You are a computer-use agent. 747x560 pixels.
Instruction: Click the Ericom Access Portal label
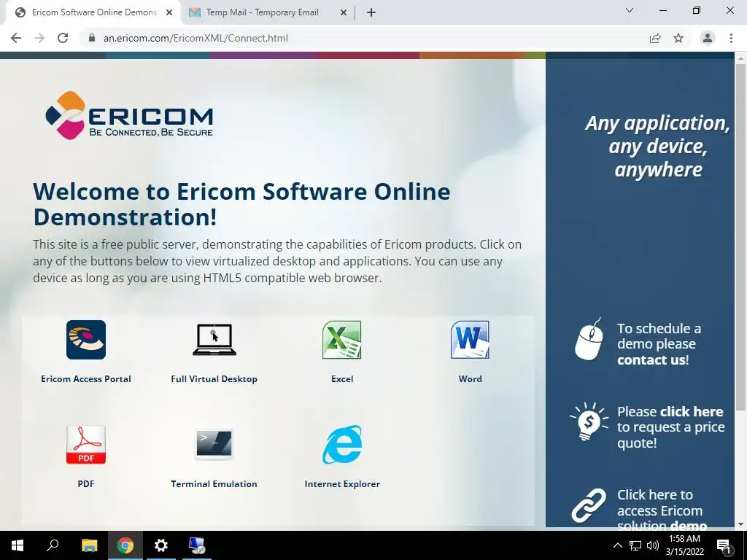pyautogui.click(x=86, y=379)
